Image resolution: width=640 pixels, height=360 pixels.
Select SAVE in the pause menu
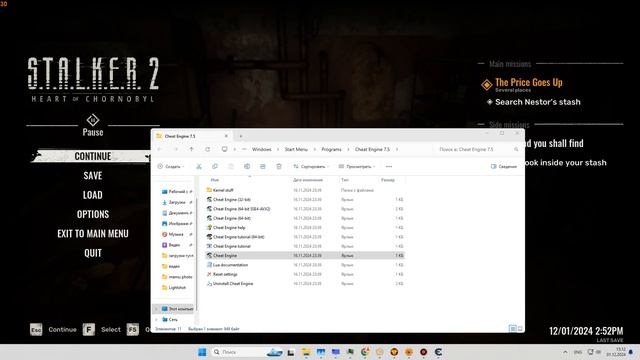click(93, 176)
